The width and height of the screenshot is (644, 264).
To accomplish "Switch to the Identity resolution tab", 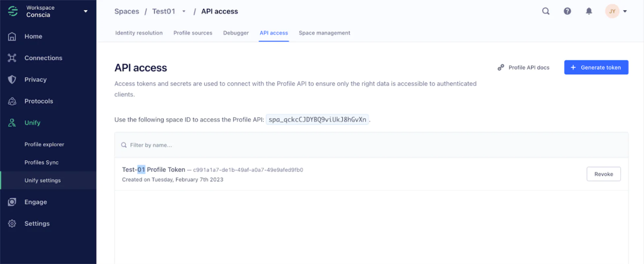I will 139,33.
